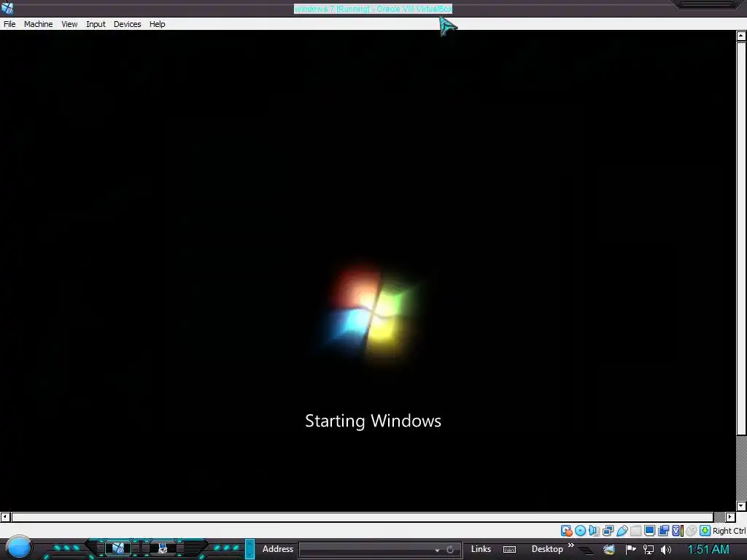747x560 pixels.
Task: Click the recording status icon with overlapping screens
Action: pyautogui.click(x=663, y=531)
